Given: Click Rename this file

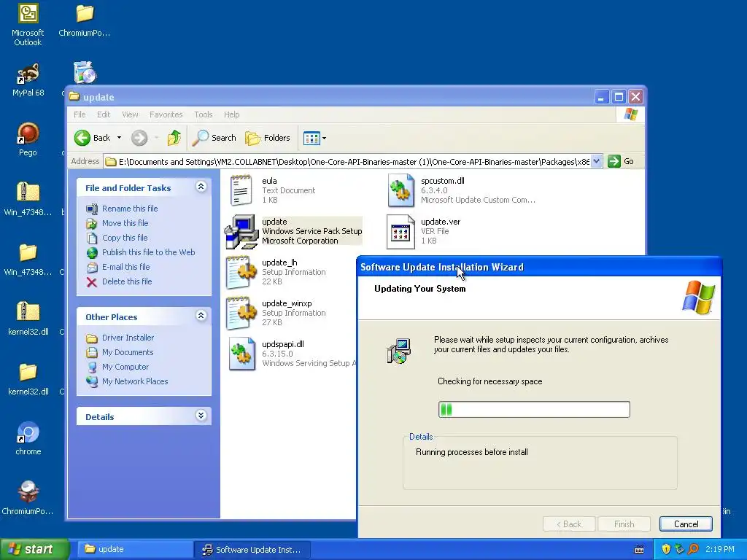Looking at the screenshot, I should coord(130,209).
